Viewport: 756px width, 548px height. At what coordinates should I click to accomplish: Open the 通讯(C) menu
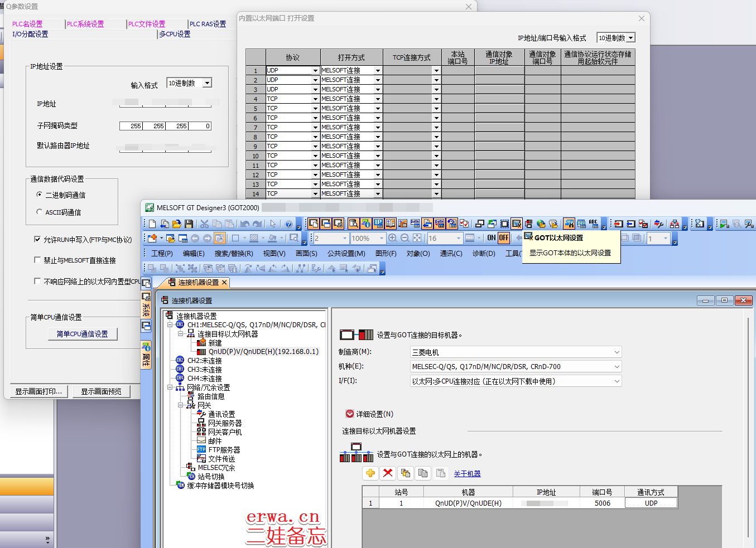[x=451, y=253]
